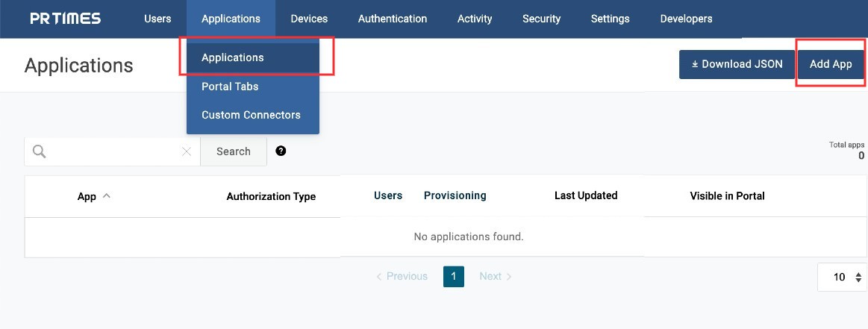Open the Developers menu
This screenshot has width=868, height=329.
coord(686,19)
